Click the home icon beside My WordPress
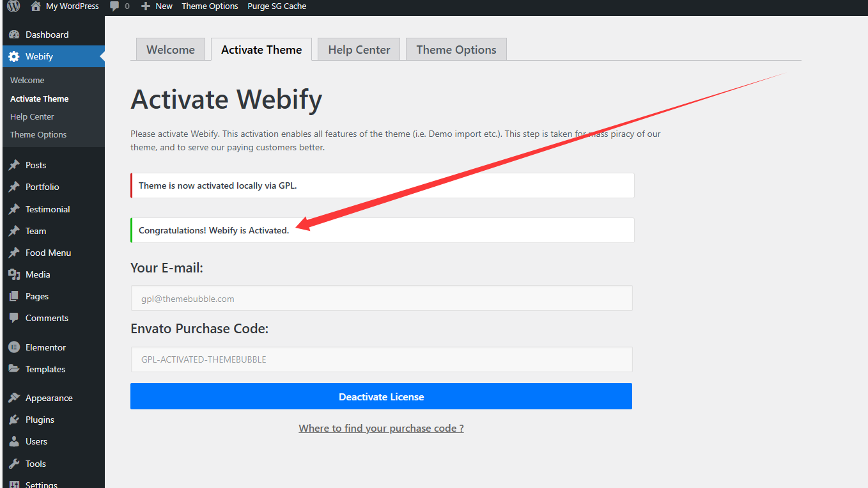Viewport: 868px width, 488px height. pyautogui.click(x=36, y=6)
